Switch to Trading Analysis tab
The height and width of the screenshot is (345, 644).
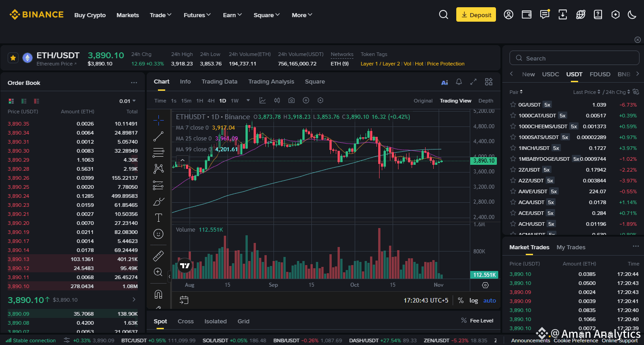271,82
